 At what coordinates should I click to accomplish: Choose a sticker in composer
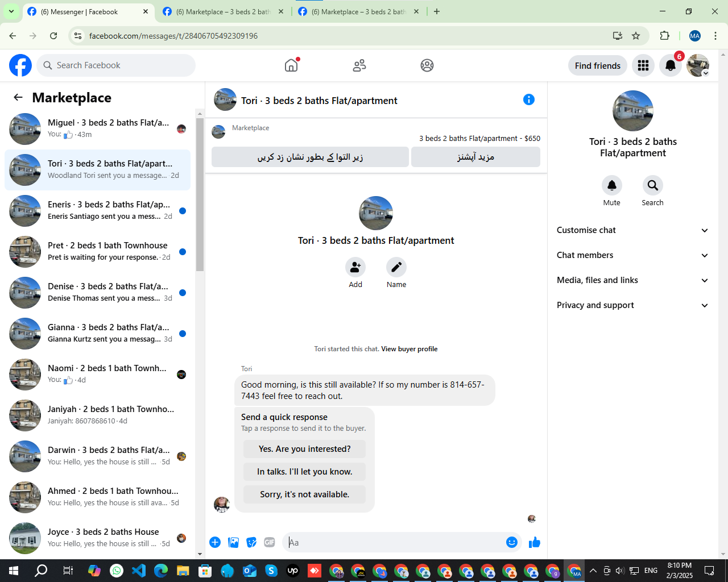tap(251, 542)
